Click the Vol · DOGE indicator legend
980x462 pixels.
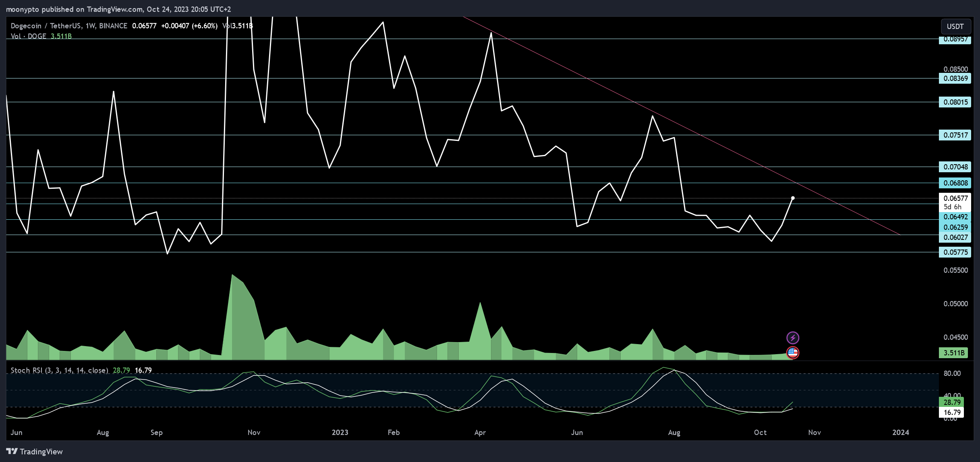28,36
